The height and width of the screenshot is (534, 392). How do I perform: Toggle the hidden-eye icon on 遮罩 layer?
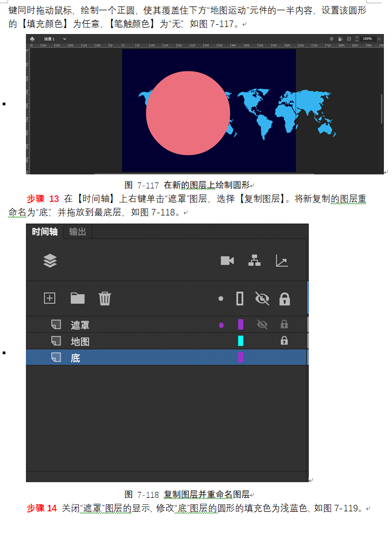coord(262,325)
